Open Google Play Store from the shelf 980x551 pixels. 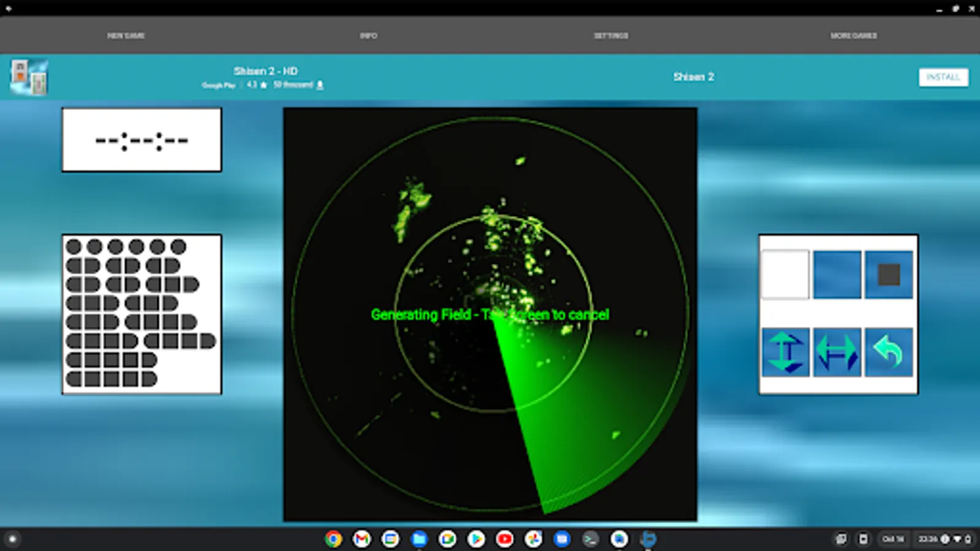(x=476, y=539)
